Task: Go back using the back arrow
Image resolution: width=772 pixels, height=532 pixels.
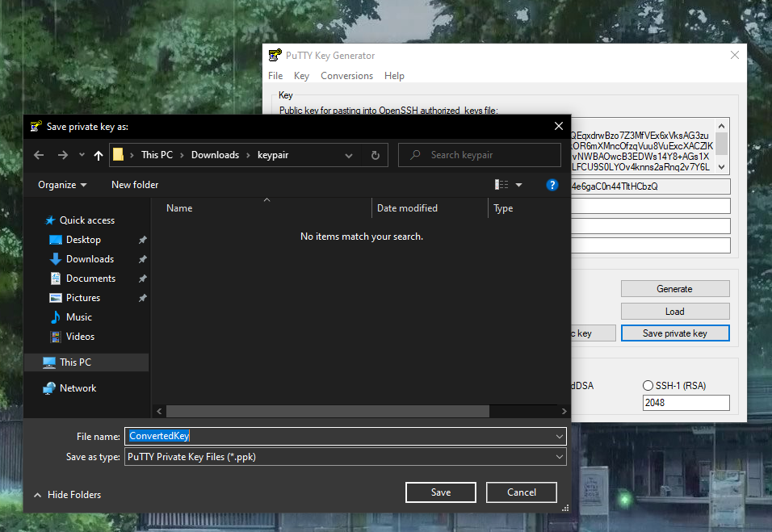Action: (39, 156)
